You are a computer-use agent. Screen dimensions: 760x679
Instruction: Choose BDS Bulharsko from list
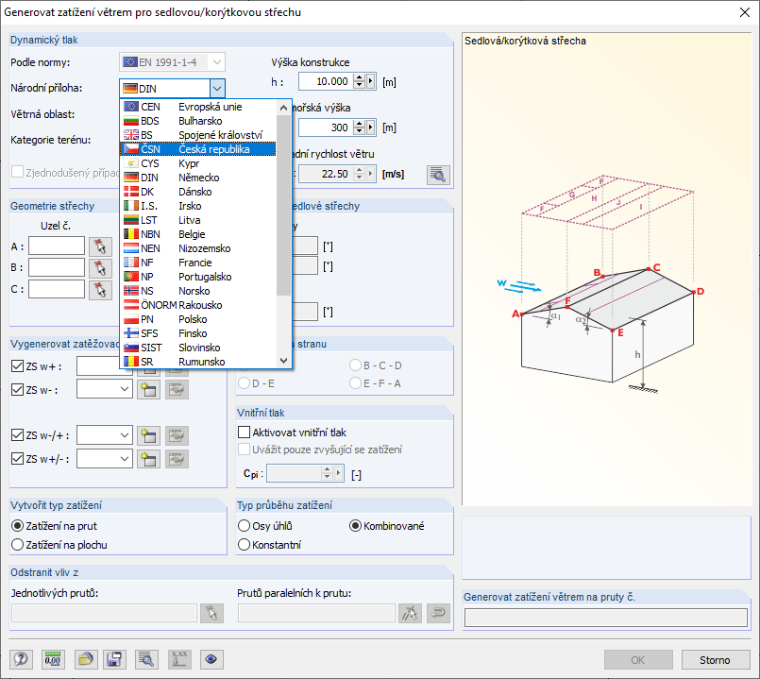coord(198,121)
